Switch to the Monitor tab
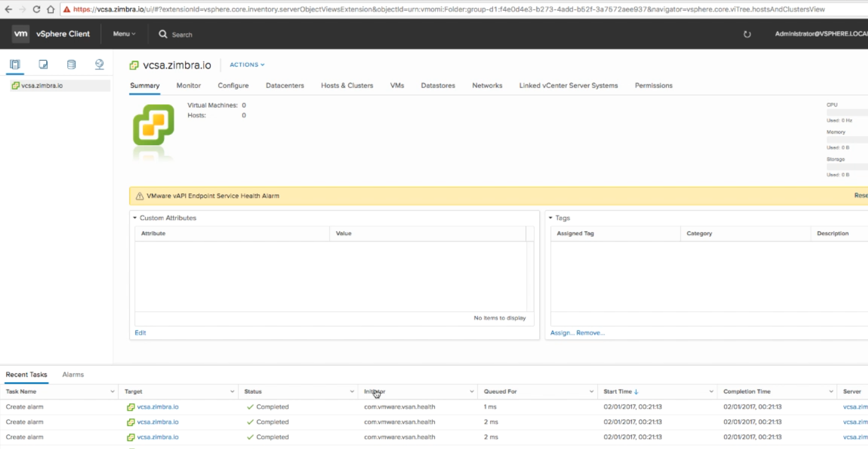 click(189, 86)
